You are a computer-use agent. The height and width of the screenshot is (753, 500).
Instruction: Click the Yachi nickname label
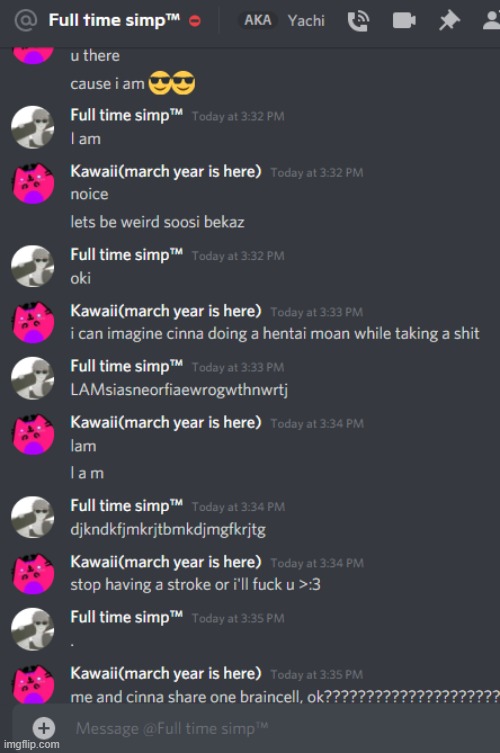pos(306,21)
